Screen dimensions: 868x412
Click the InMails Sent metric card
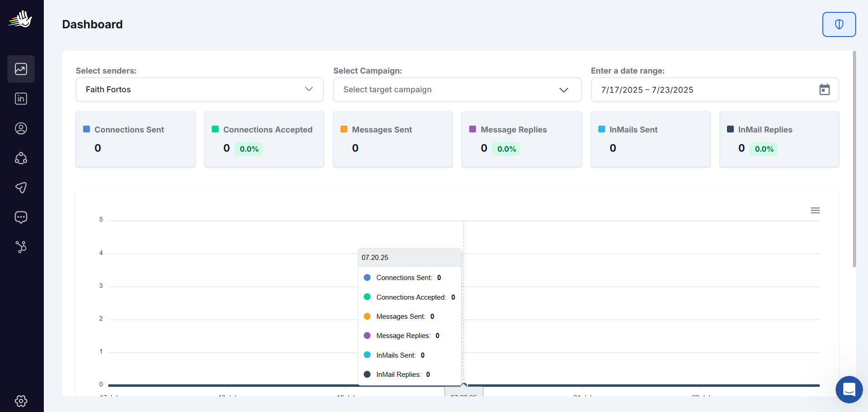(650, 139)
